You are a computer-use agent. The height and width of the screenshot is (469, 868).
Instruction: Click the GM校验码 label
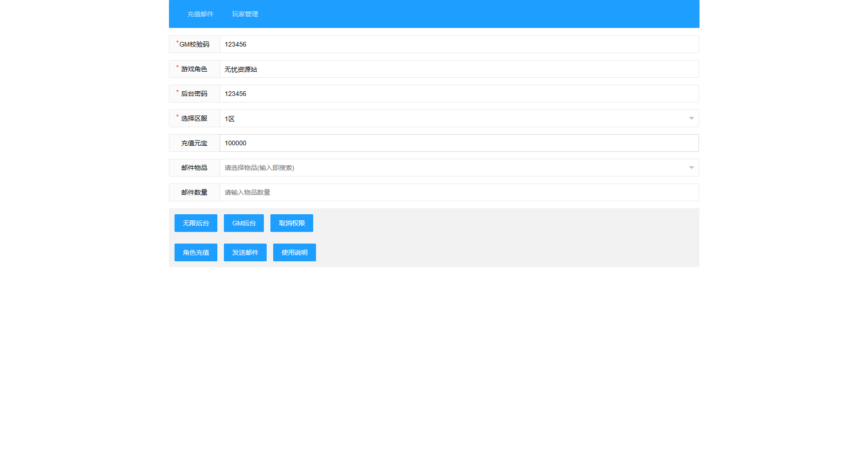tap(194, 44)
